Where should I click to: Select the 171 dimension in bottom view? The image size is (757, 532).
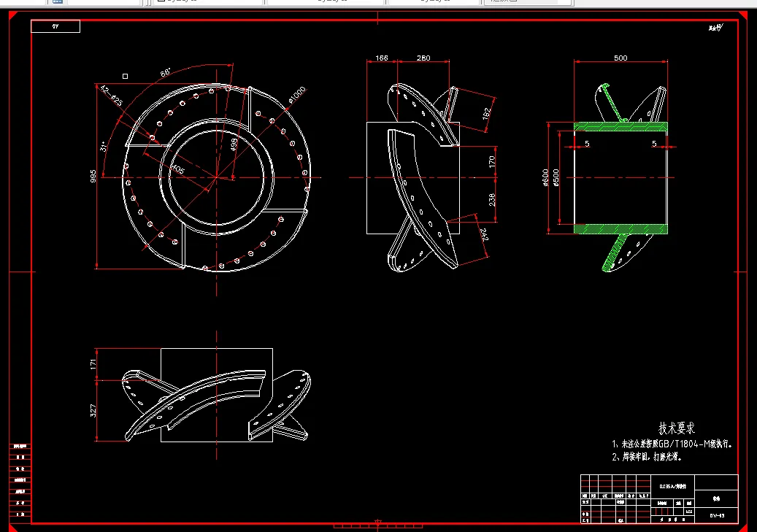pos(93,364)
